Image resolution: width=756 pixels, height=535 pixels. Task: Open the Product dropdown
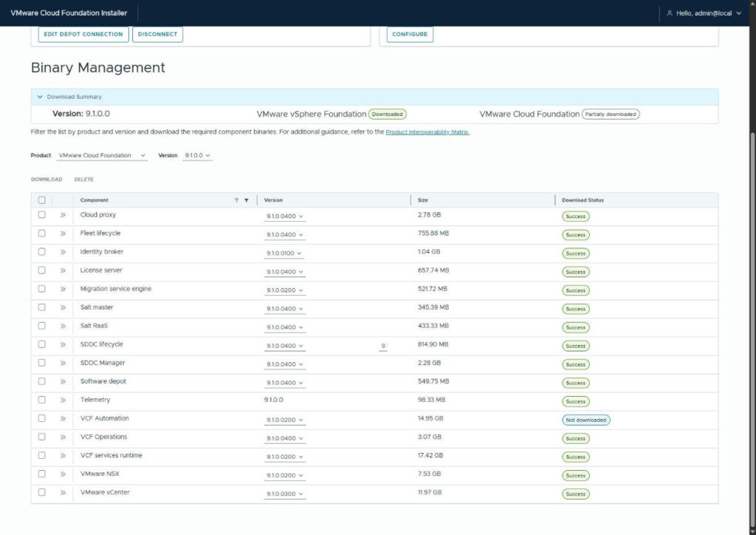tap(102, 155)
